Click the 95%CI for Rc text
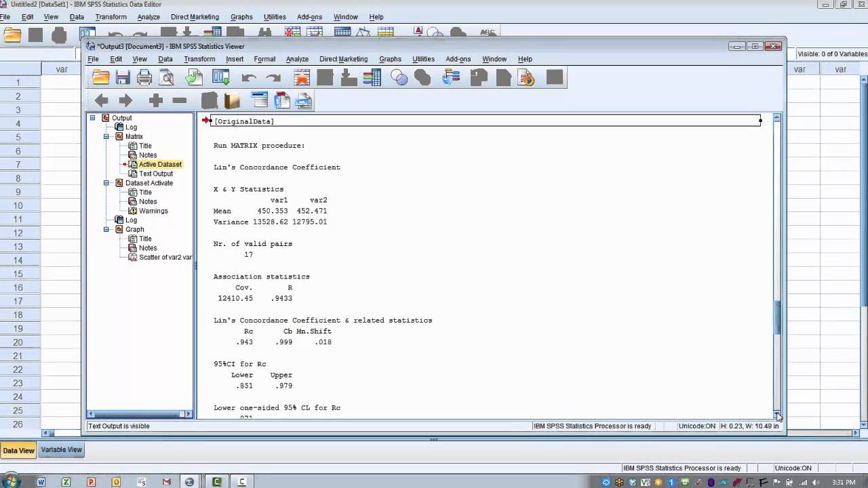The image size is (868, 488). point(239,364)
